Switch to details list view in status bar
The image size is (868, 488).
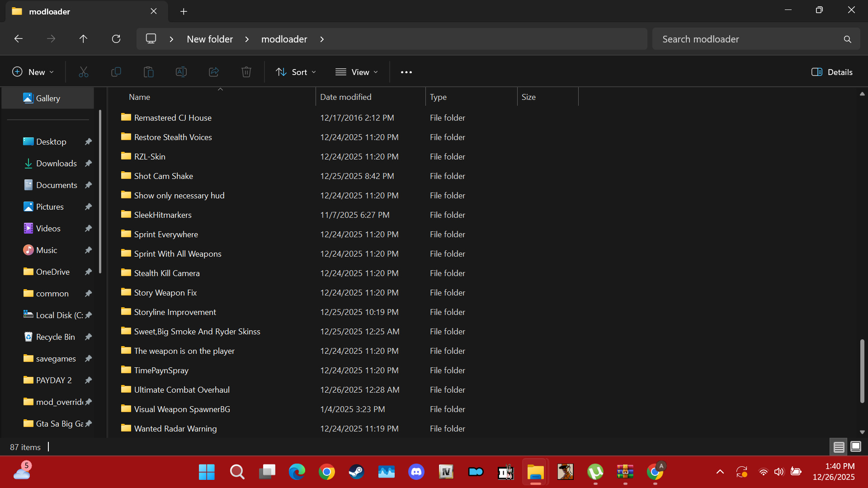839,447
